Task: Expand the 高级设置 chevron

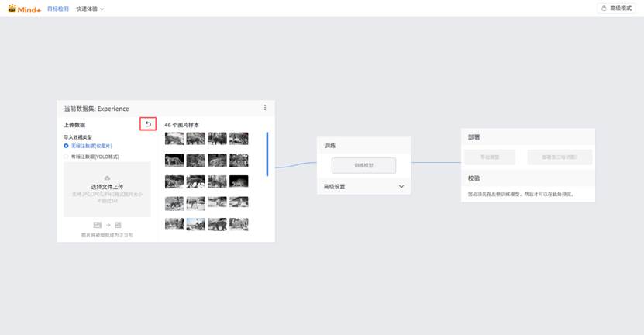Action: point(401,186)
